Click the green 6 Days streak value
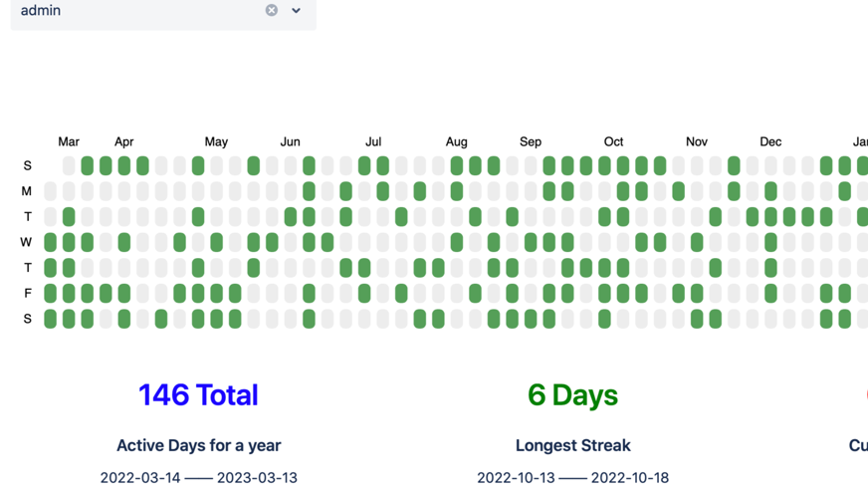This screenshot has height=494, width=868. (572, 395)
